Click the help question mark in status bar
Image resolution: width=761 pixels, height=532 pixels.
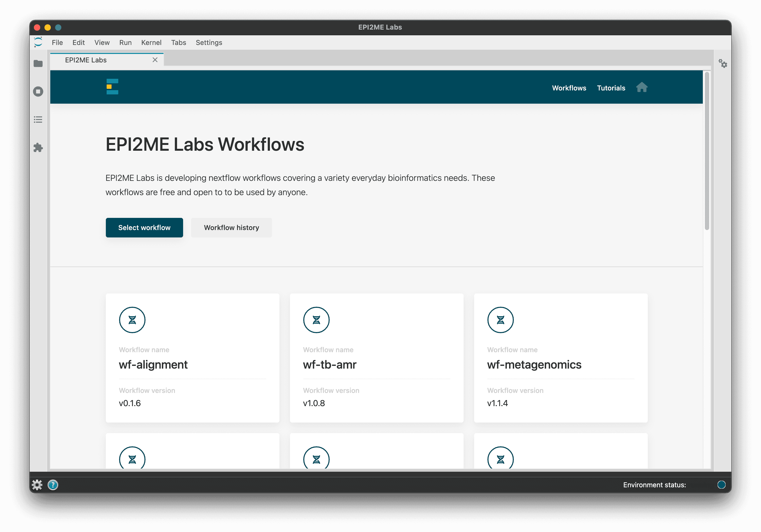53,485
